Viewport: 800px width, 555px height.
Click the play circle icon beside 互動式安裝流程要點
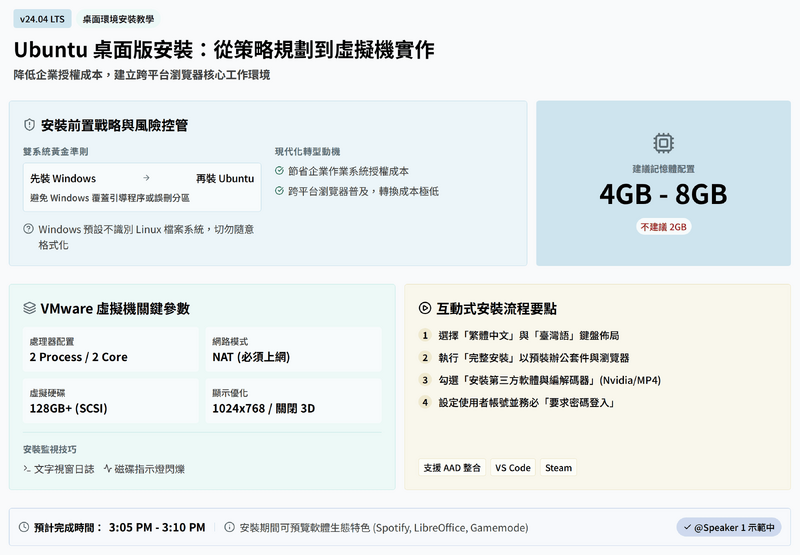(425, 309)
